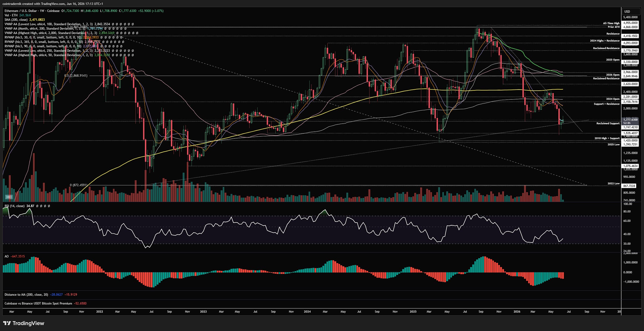Click the 2025 label on time axis
This screenshot has height=331, width=644.
[413, 312]
